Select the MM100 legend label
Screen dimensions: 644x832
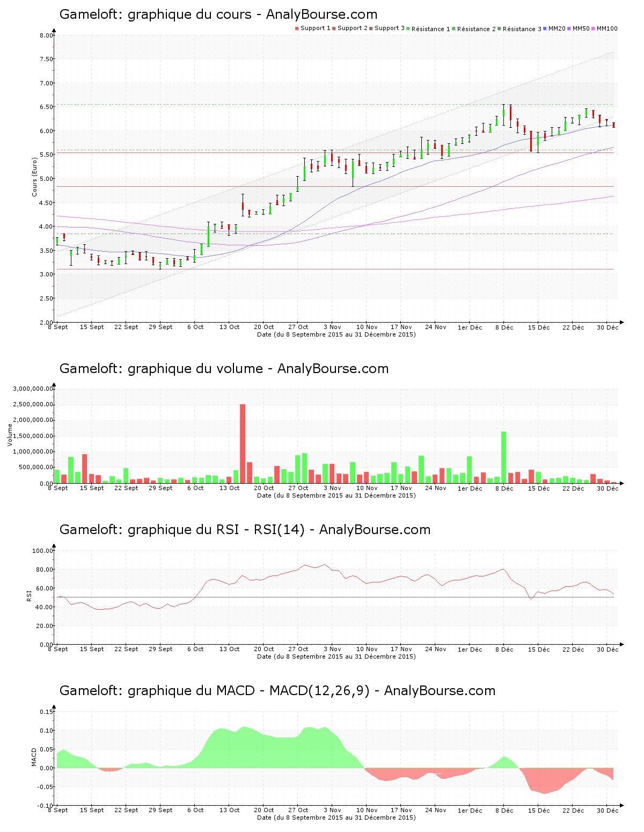pos(607,28)
